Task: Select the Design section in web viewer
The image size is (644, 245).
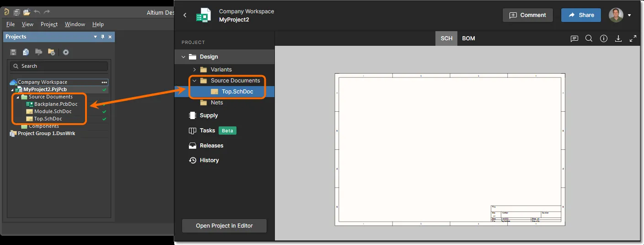Action: tap(225, 57)
